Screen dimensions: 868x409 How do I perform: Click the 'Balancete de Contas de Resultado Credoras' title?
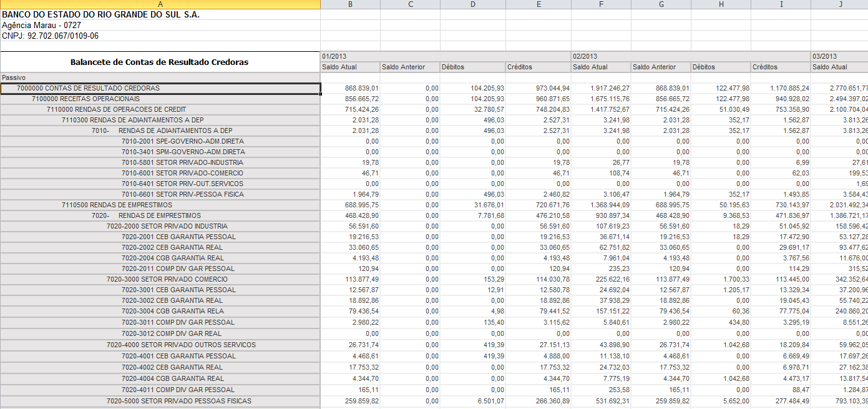pyautogui.click(x=160, y=62)
